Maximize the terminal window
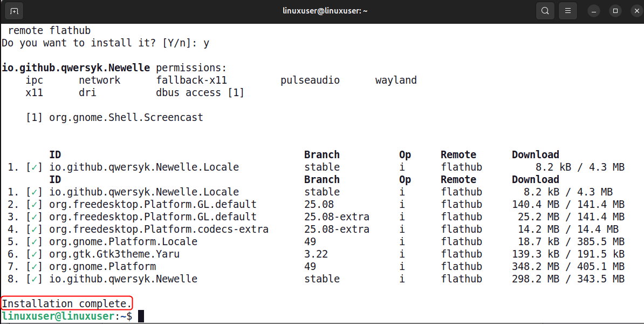The image size is (644, 324). pyautogui.click(x=615, y=11)
